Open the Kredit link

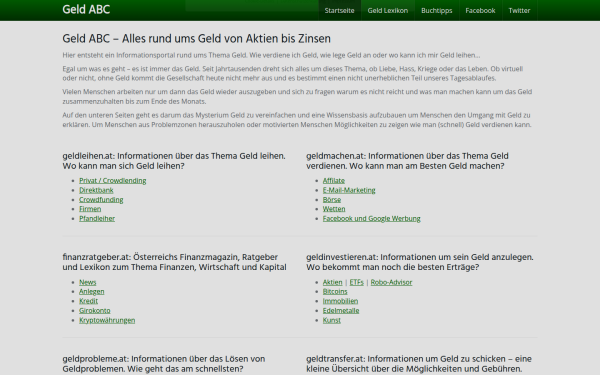[88, 301]
